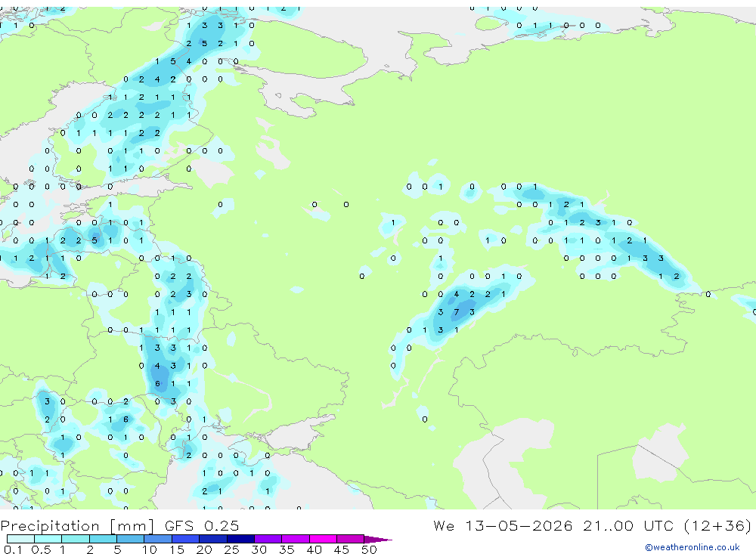Screen dimensions: 756x554
Task: Click the 45–50 mm legend color box
Action: pyautogui.click(x=351, y=539)
